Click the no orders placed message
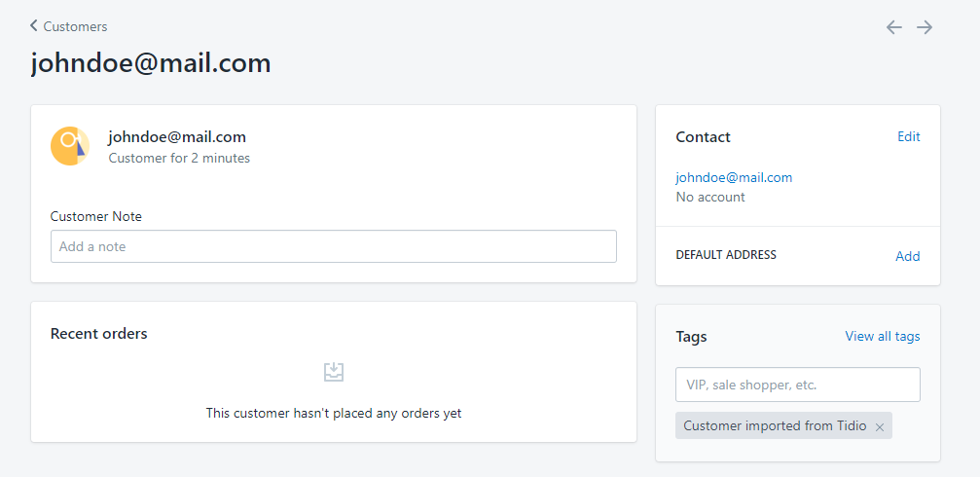980x477 pixels. (x=334, y=413)
